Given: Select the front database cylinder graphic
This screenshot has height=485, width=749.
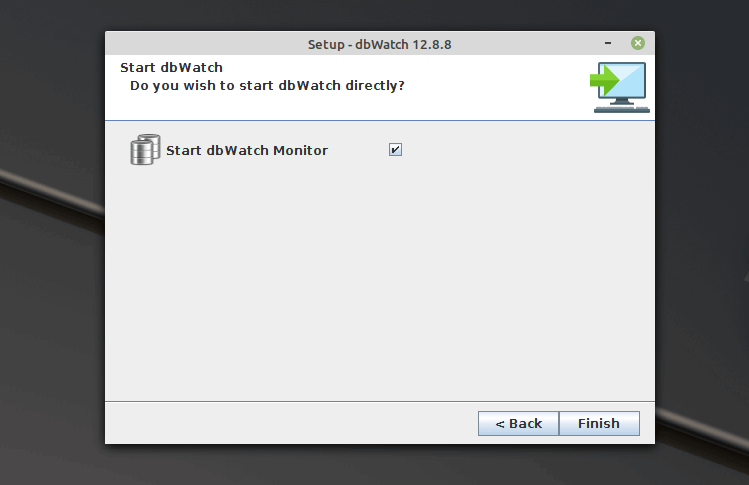Looking at the screenshot, I should (x=141, y=153).
